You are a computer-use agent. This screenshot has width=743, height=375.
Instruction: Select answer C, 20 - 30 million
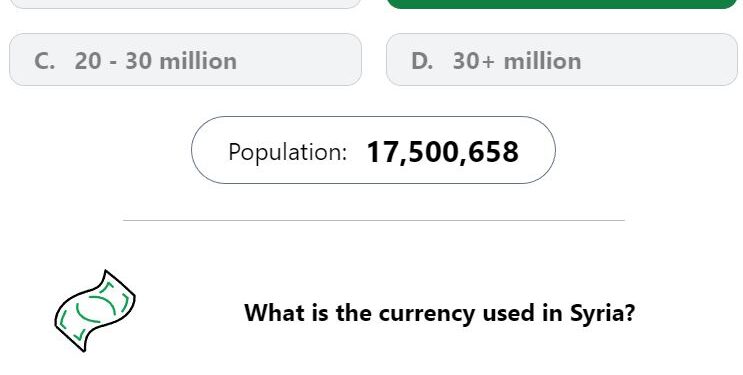[x=185, y=60]
